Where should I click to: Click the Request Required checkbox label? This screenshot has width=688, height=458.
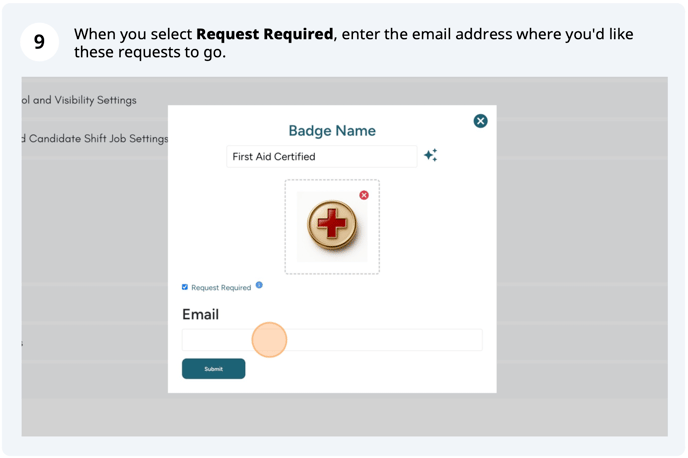point(221,288)
